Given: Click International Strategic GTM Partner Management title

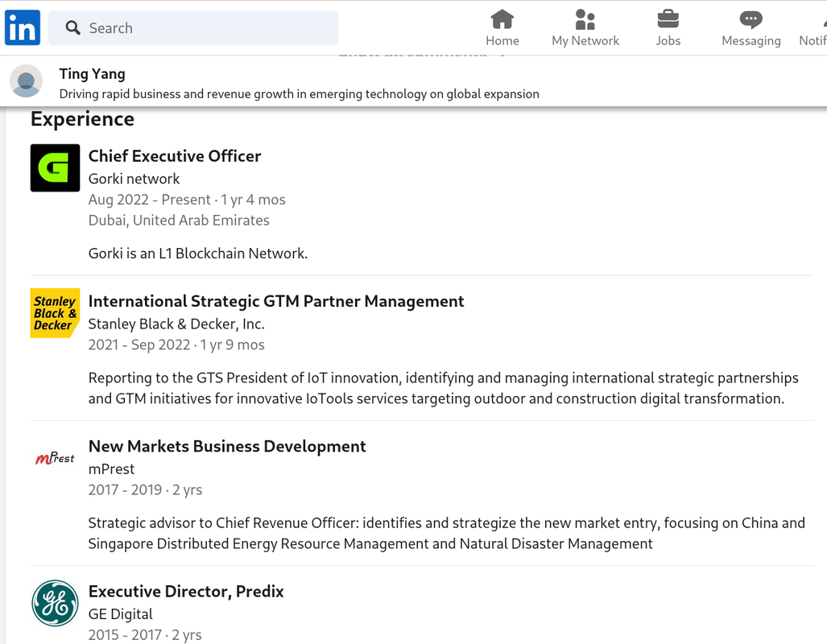Looking at the screenshot, I should click(276, 301).
